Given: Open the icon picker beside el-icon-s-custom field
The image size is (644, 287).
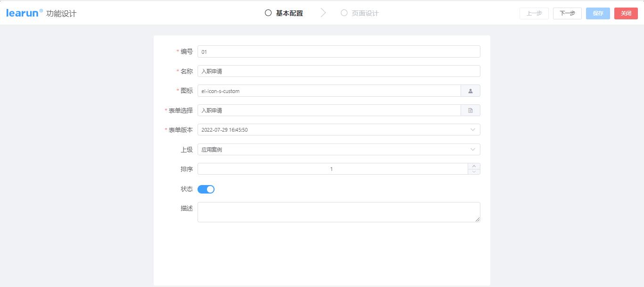Looking at the screenshot, I should coord(470,91).
